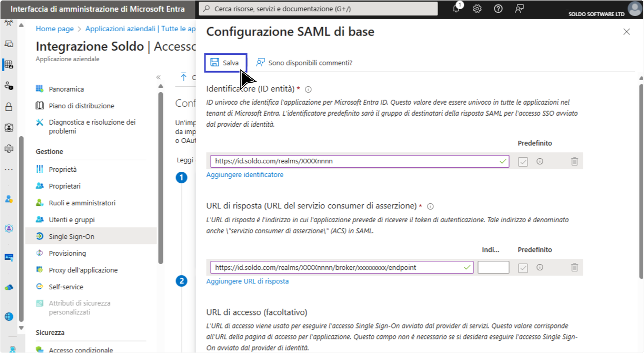Screen dimensions: 644x353
Task: Click the info icon in the reply URL row
Action: tap(540, 267)
